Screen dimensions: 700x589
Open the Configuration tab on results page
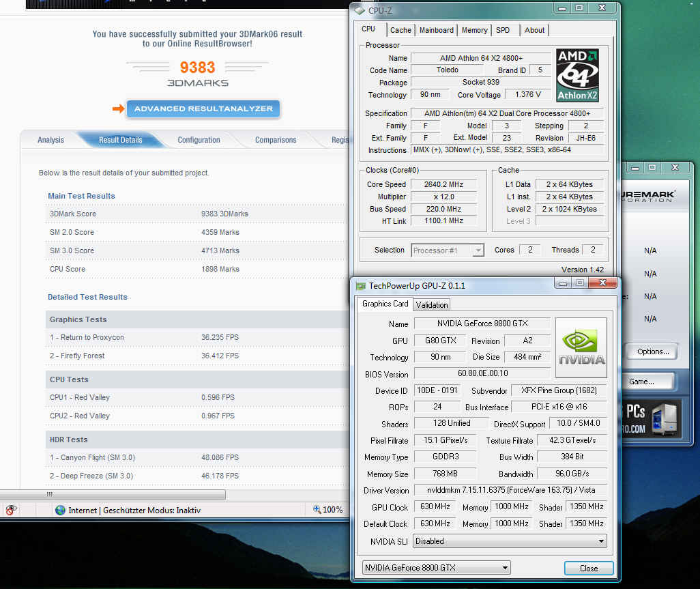click(x=199, y=140)
